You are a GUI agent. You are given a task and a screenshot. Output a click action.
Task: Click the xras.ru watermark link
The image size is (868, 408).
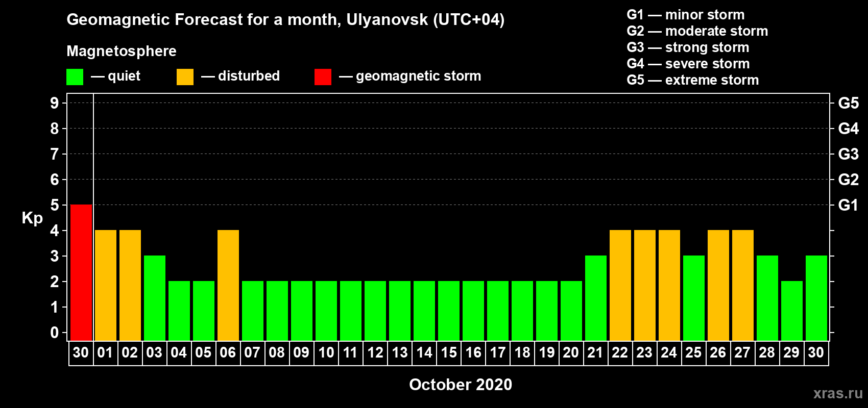[838, 393]
